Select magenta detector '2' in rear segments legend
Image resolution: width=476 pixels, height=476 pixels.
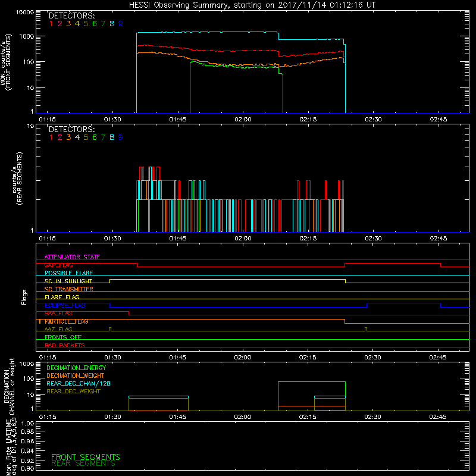[60, 137]
